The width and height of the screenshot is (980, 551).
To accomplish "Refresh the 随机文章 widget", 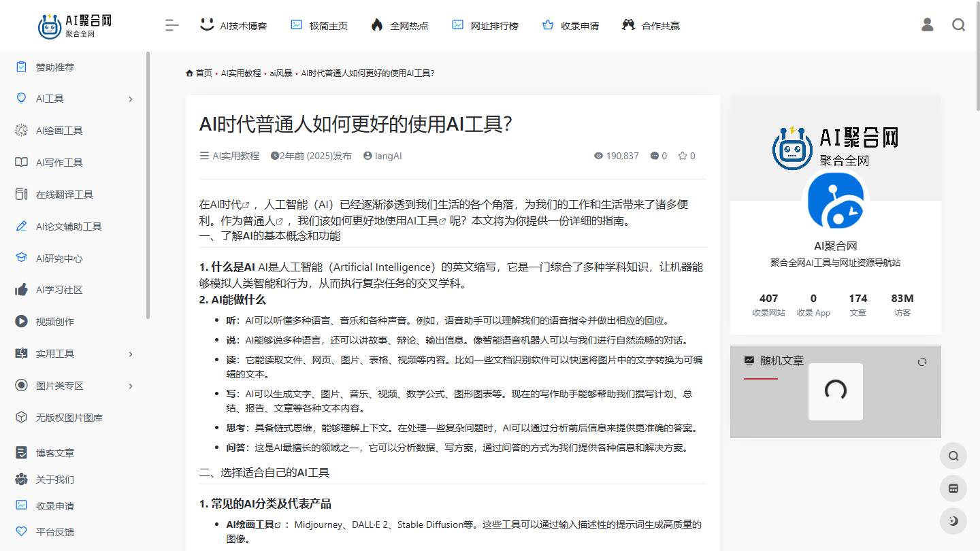I will coord(922,362).
